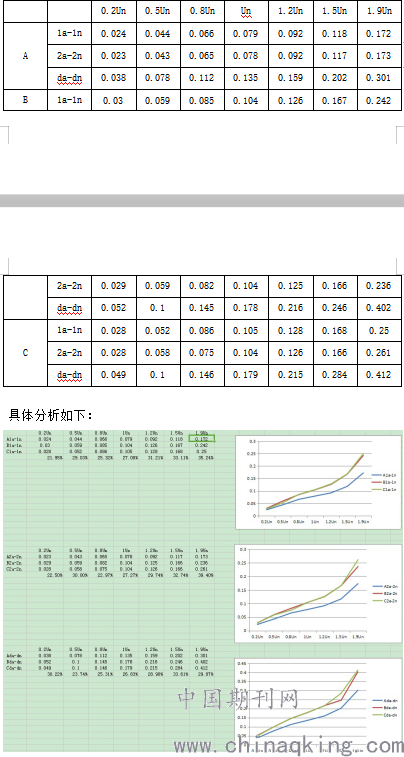Select the first line chart thumbnail
The width and height of the screenshot is (404, 757).
[x=318, y=483]
